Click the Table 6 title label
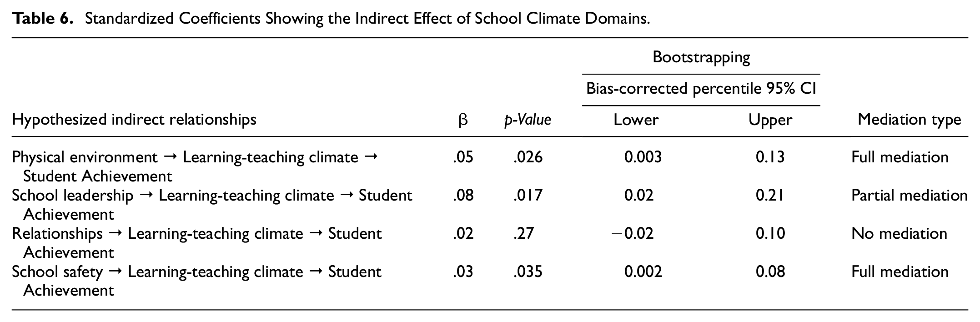 [x=42, y=19]
